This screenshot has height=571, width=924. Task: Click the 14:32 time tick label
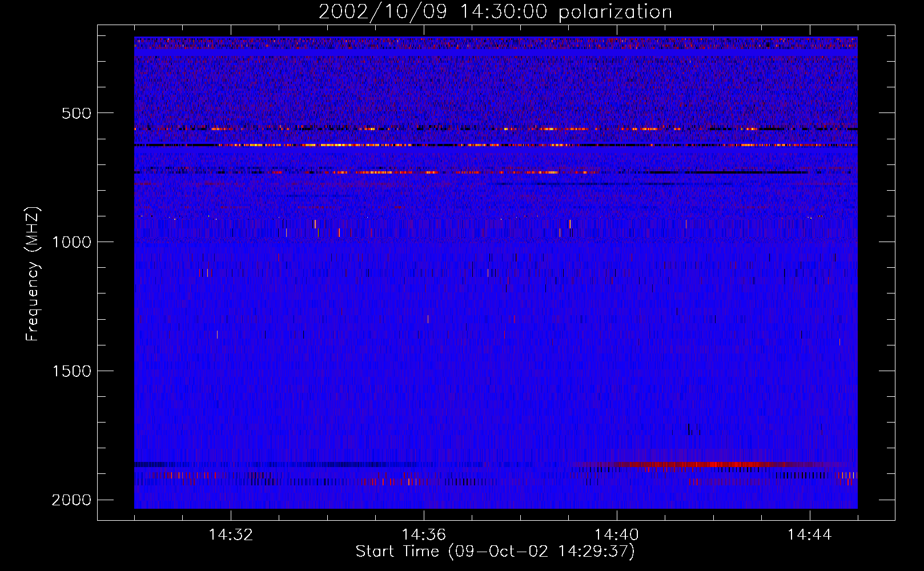231,535
